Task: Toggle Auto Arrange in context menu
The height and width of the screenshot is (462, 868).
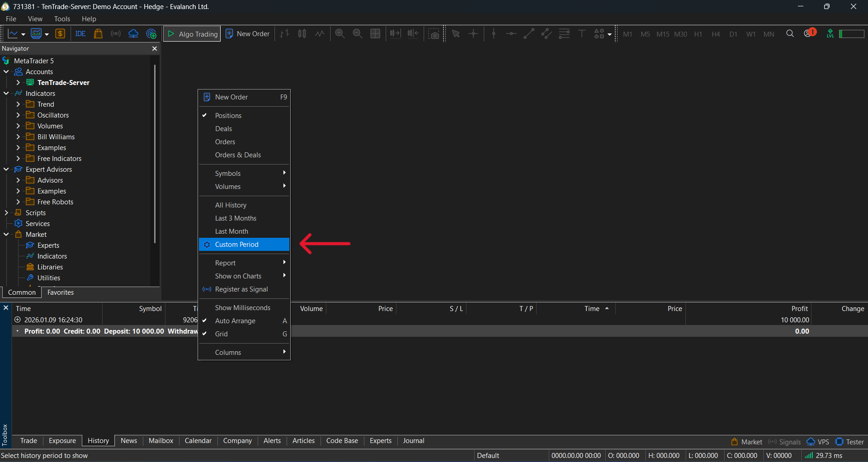Action: point(244,321)
